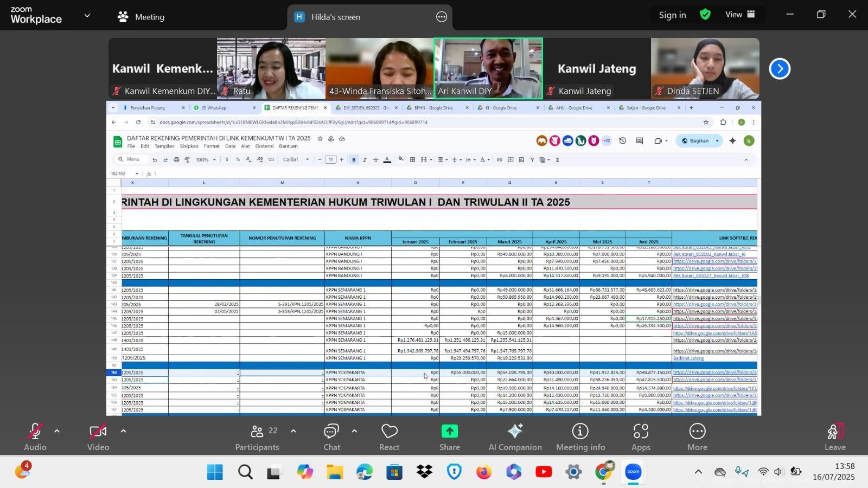Screen dimensions: 868x488
Task: Expand video options arrow
Action: (x=123, y=432)
